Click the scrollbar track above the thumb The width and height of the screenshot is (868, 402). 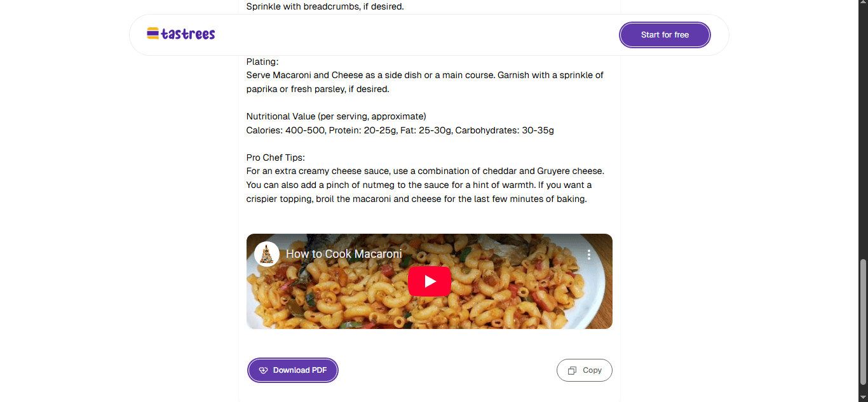862,127
